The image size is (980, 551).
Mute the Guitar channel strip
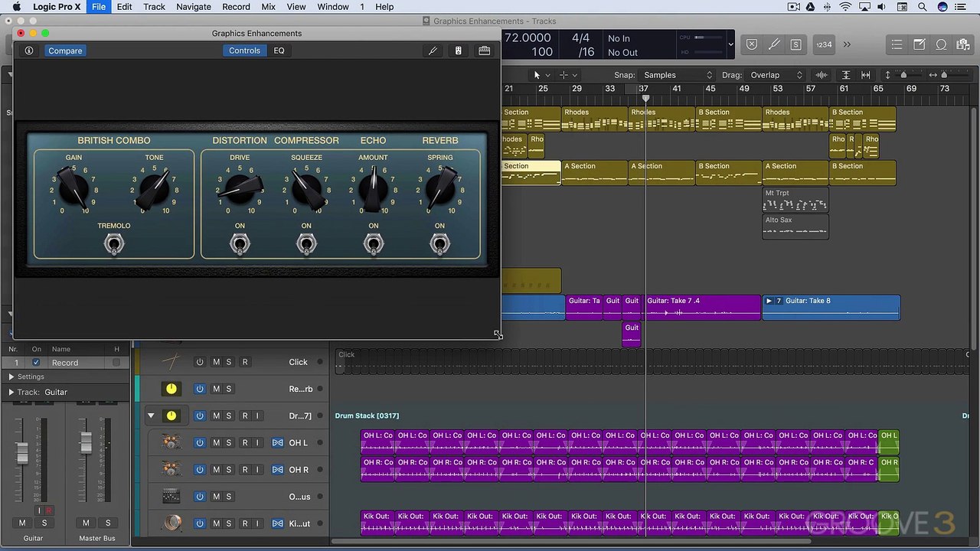click(22, 523)
